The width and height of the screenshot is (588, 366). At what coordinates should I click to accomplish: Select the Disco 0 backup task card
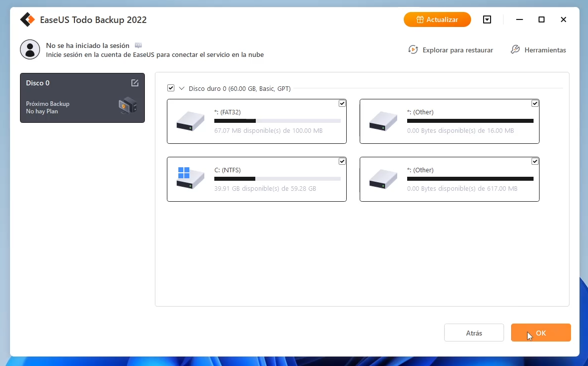82,98
